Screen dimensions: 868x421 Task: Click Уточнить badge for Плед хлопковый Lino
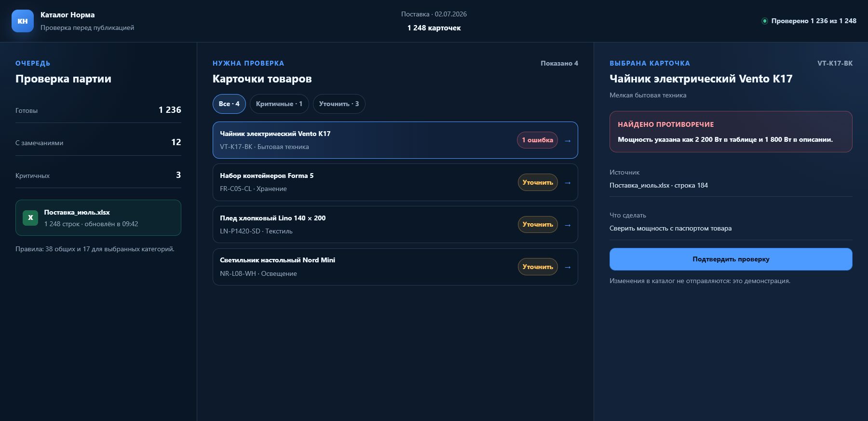pos(538,224)
